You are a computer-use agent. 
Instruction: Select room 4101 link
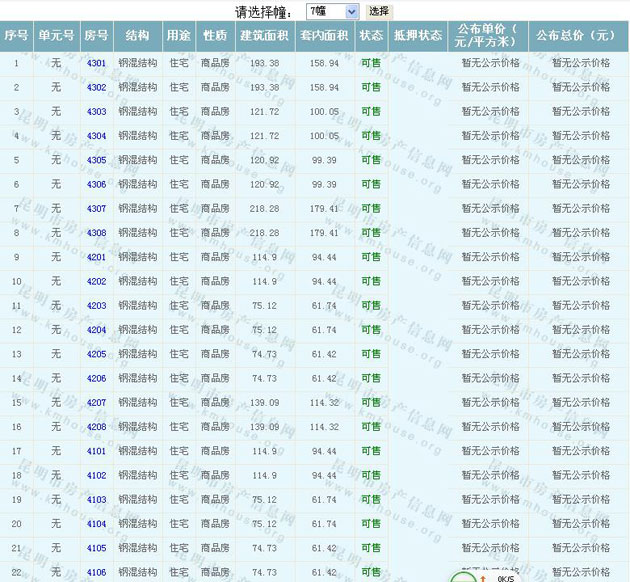click(96, 451)
